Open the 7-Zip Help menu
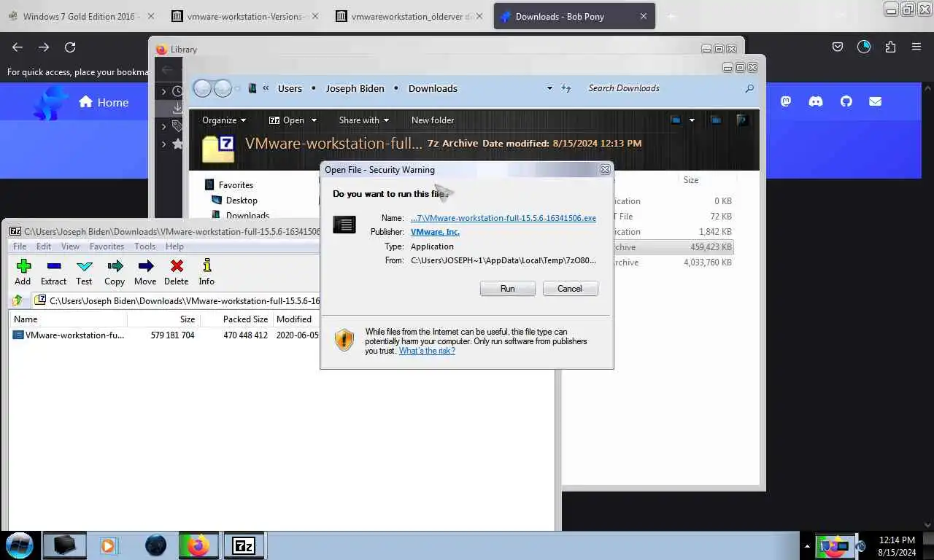Image resolution: width=934 pixels, height=560 pixels. click(174, 246)
